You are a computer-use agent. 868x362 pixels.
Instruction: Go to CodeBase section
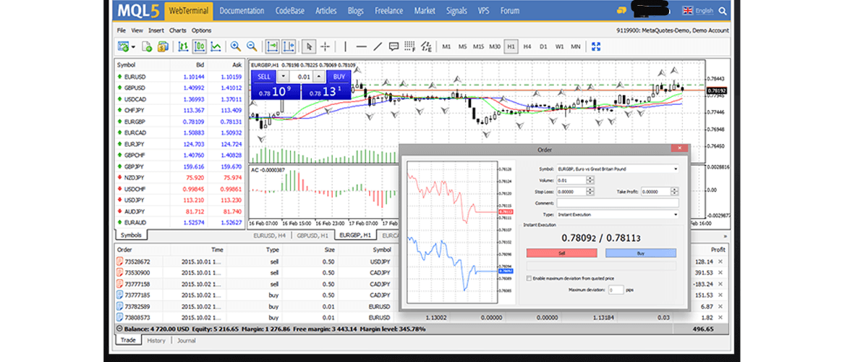(291, 11)
